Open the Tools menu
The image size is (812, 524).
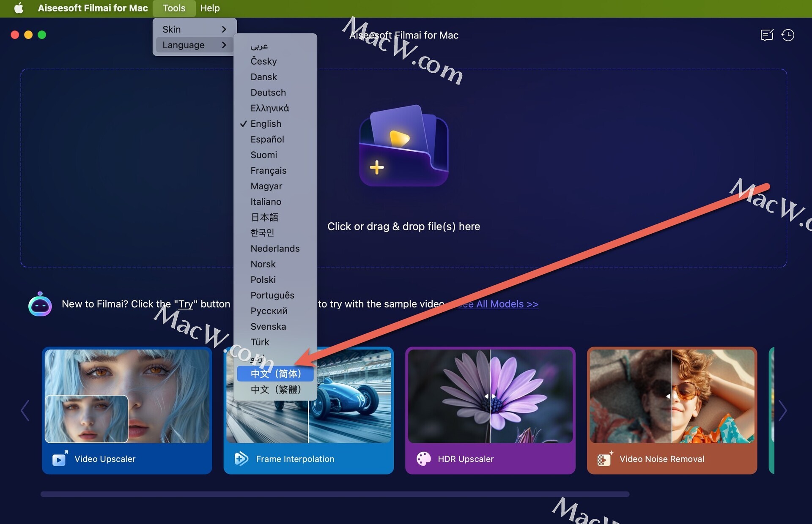click(174, 8)
